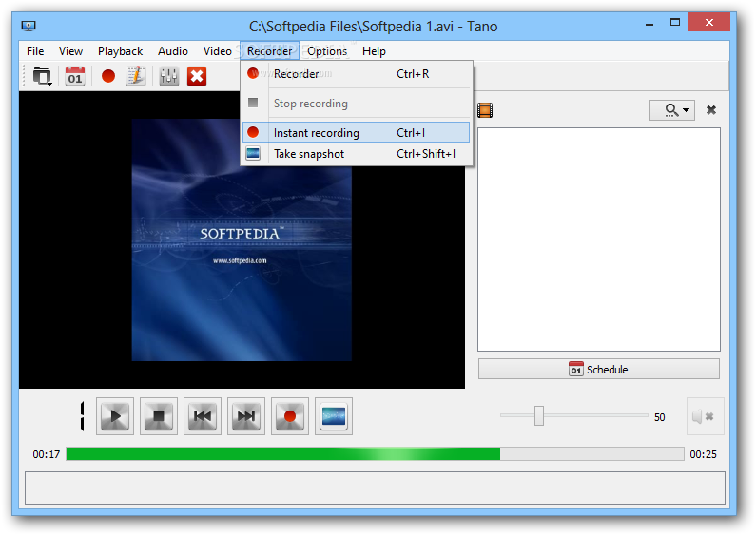This screenshot has width=756, height=535.
Task: Toggle mute with speaker button
Action: pos(705,416)
